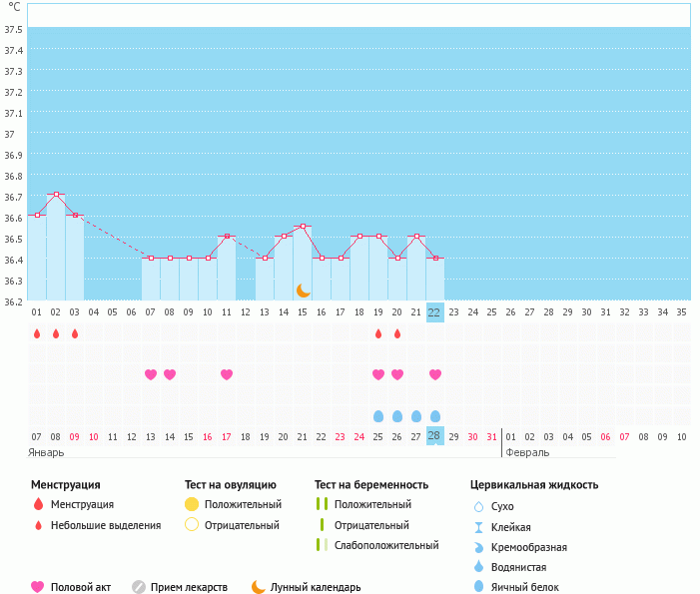The image size is (700, 594).
Task: Click the menstruation drop on cycle day 01
Action: pyautogui.click(x=37, y=333)
